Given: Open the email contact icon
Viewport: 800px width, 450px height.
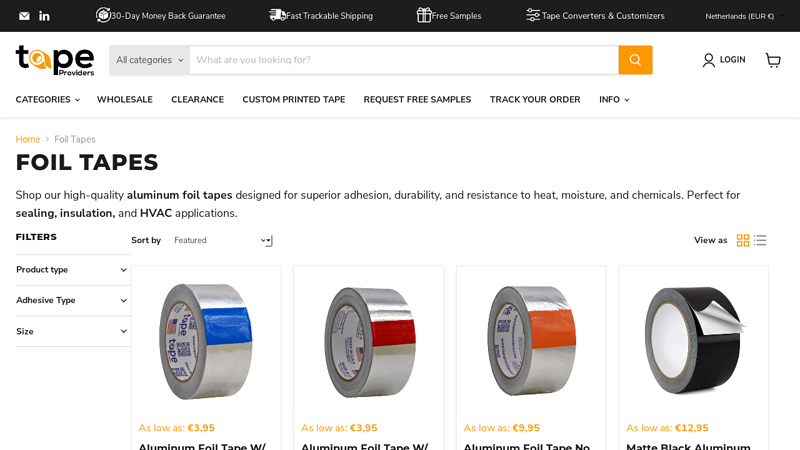Looking at the screenshot, I should 24,16.
